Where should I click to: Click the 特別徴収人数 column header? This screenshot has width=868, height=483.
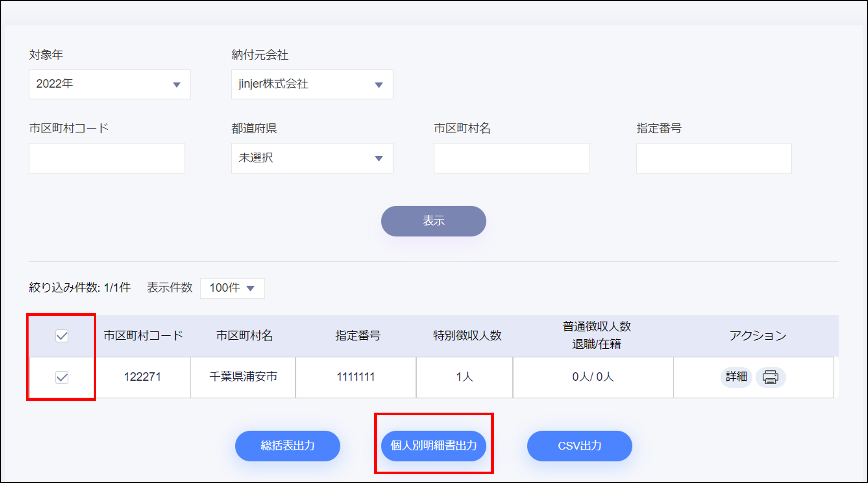tap(467, 336)
